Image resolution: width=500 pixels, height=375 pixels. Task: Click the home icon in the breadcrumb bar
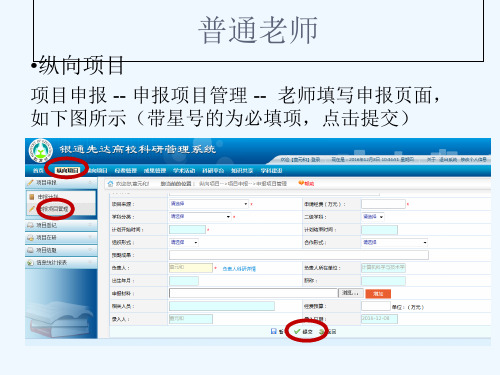pyautogui.click(x=110, y=184)
